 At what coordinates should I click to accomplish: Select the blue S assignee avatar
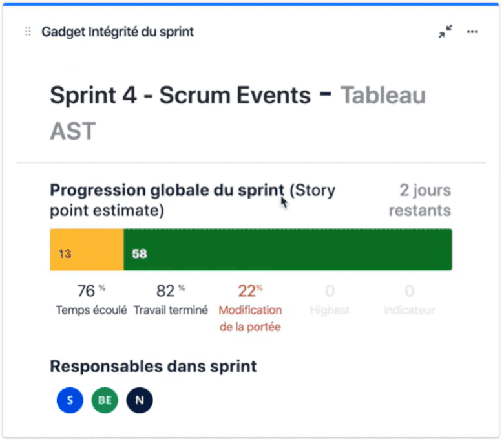tap(70, 400)
